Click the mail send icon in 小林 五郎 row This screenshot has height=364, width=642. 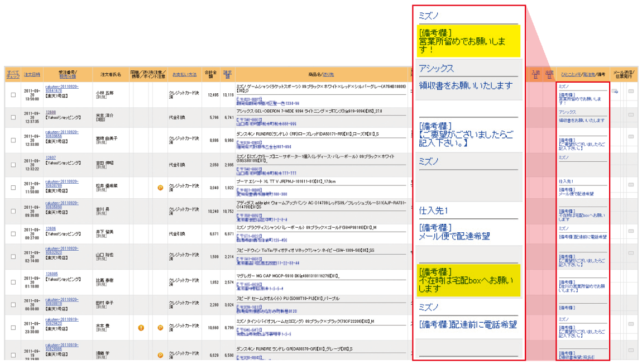[x=615, y=92]
